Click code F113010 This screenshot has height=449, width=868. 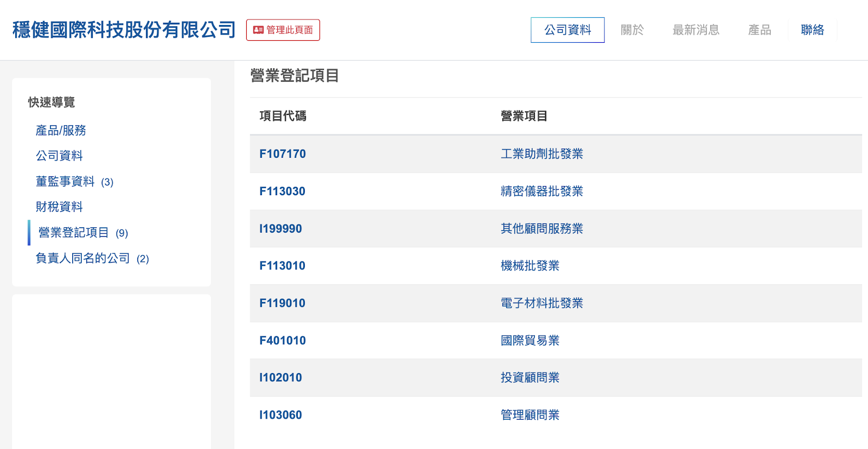[x=282, y=266]
